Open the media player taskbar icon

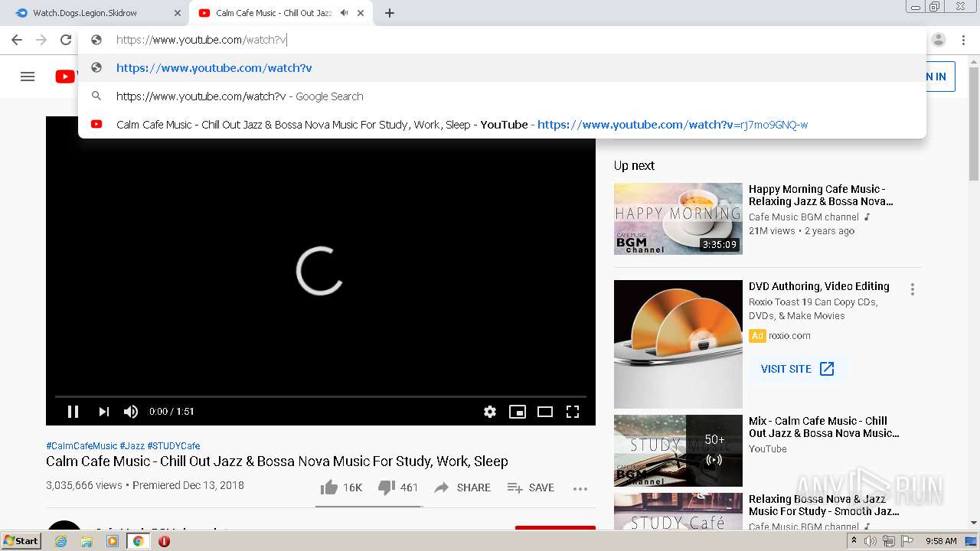click(x=113, y=541)
